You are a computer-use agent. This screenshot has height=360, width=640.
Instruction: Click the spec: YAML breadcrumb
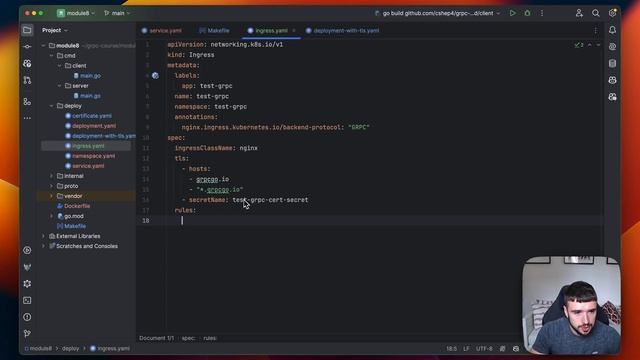[x=188, y=338]
